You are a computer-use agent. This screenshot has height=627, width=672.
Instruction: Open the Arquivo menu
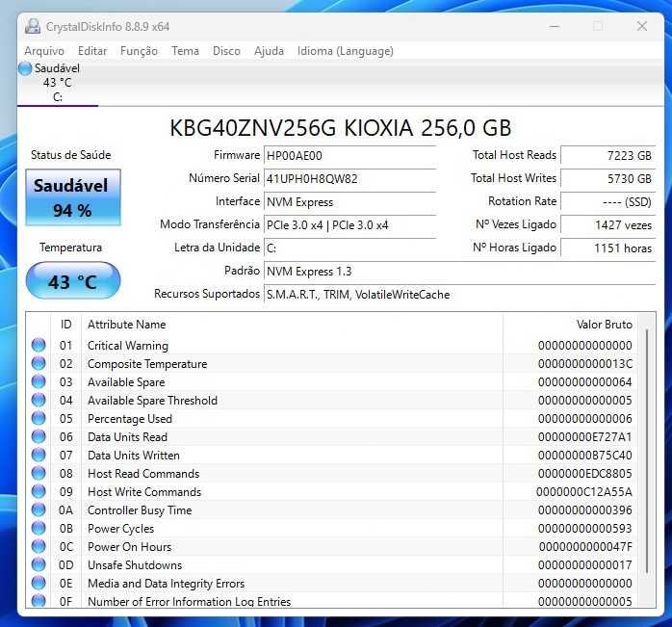[x=44, y=51]
